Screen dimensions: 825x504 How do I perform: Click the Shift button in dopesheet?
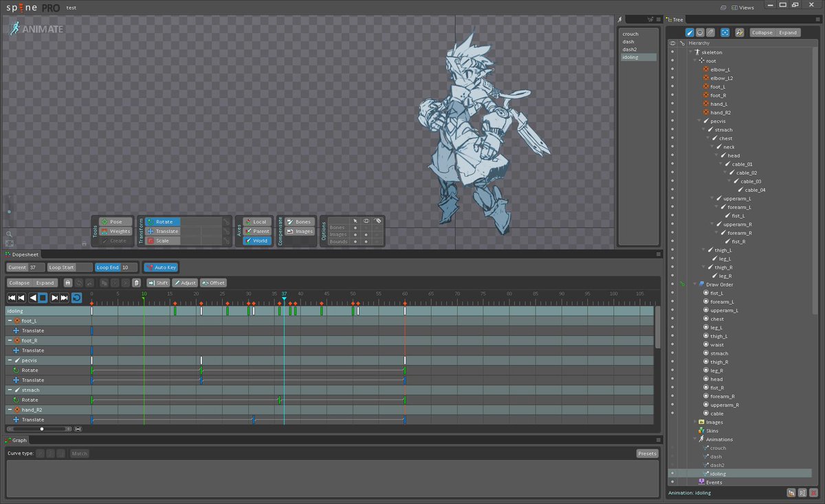pos(158,283)
